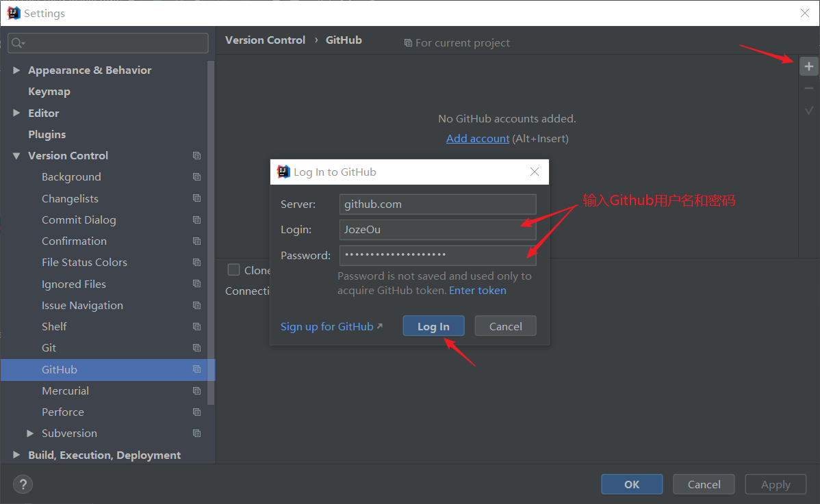Select Plugins in settings tree
This screenshot has width=820, height=504.
47,134
